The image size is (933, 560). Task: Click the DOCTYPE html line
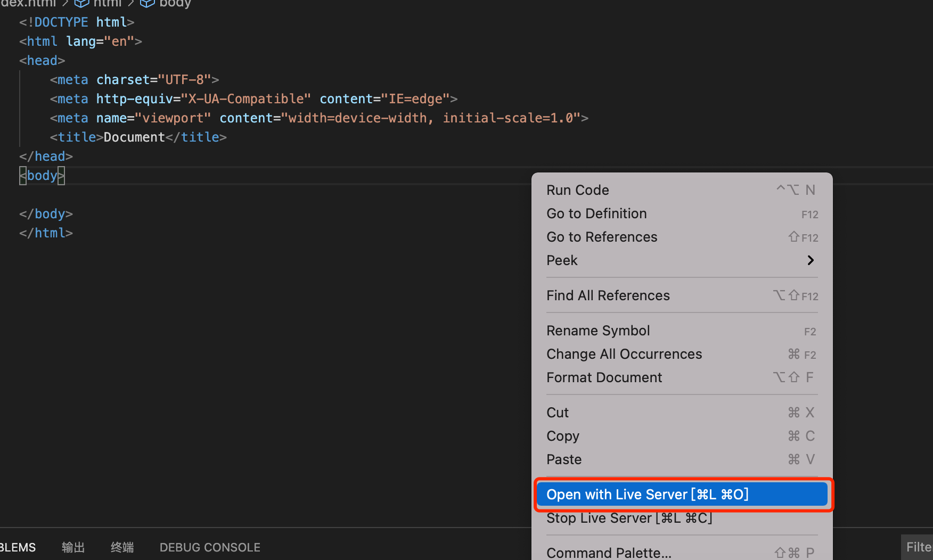(77, 22)
